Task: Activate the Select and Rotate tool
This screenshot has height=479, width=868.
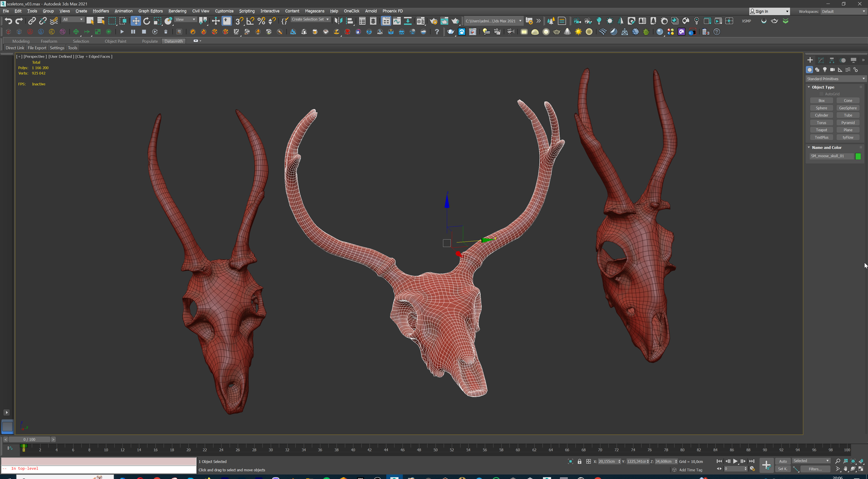Action: (x=146, y=21)
